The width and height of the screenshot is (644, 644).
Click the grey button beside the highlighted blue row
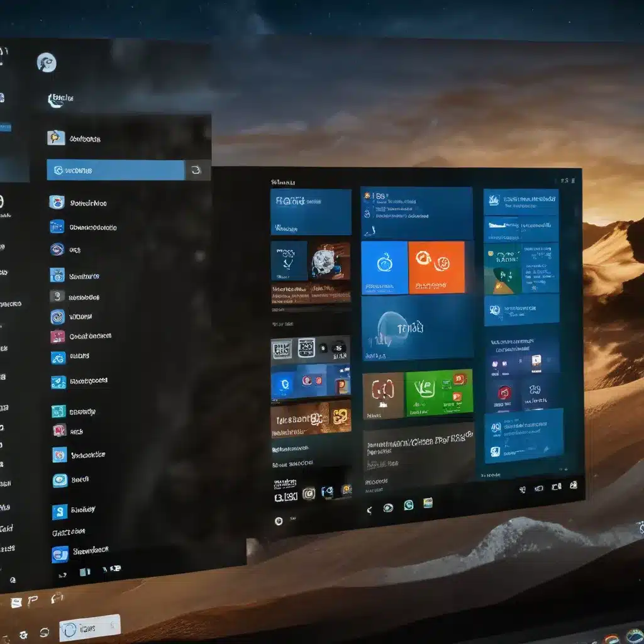pos(197,170)
